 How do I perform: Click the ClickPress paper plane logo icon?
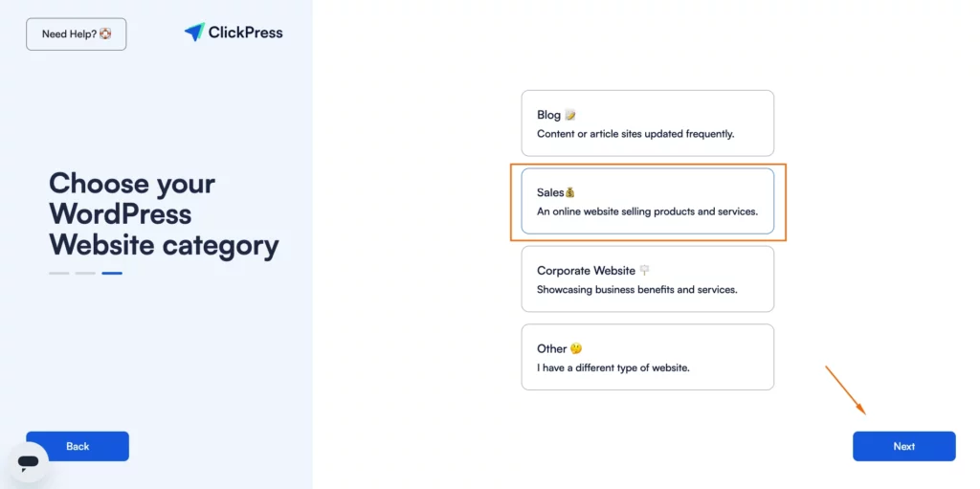coord(194,32)
